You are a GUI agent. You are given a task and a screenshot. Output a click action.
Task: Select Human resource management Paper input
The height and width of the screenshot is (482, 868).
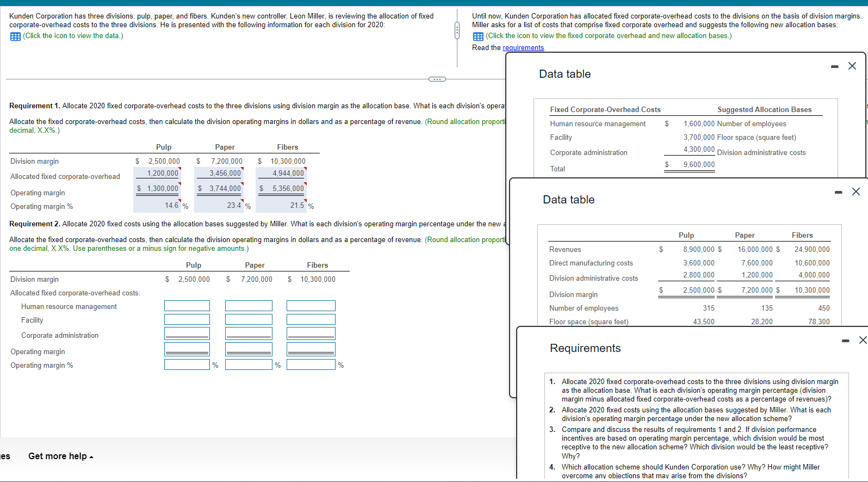coord(249,306)
